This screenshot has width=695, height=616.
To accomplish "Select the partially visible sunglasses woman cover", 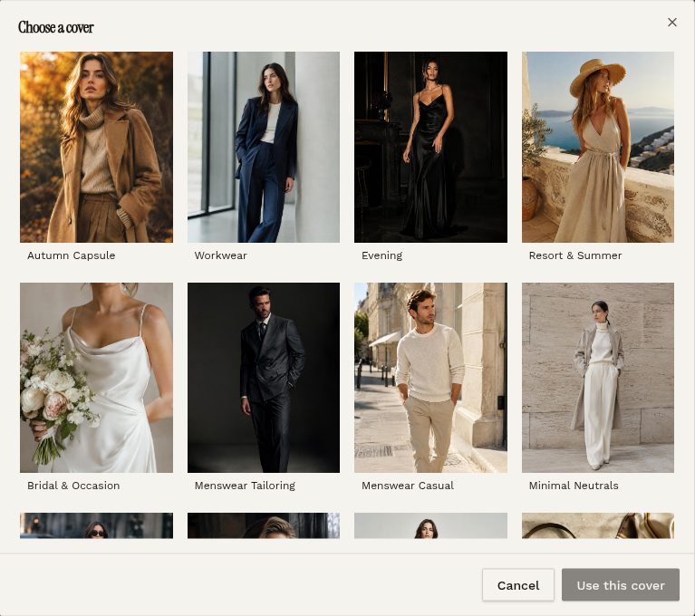I will (x=96, y=525).
